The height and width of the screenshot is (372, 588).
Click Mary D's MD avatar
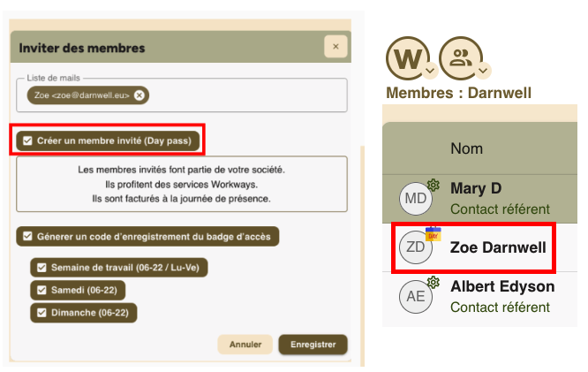[x=415, y=199]
